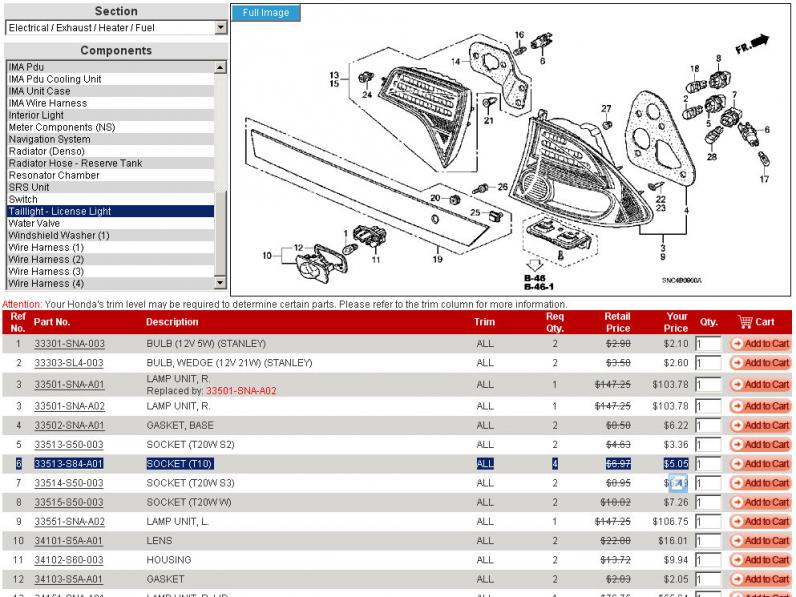
Task: Open part 34103-S5A-A01 gasket link
Action: [69, 579]
